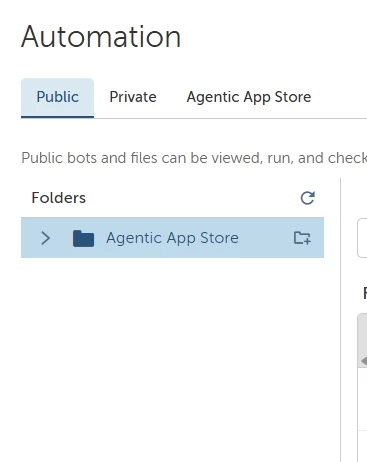
Task: Click the white table row below gray header
Action: click(362, 399)
